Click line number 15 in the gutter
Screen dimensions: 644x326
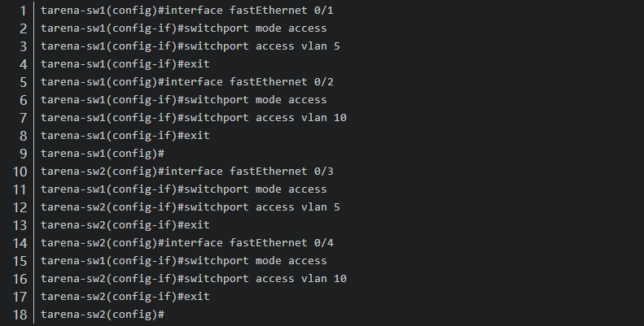tap(20, 261)
